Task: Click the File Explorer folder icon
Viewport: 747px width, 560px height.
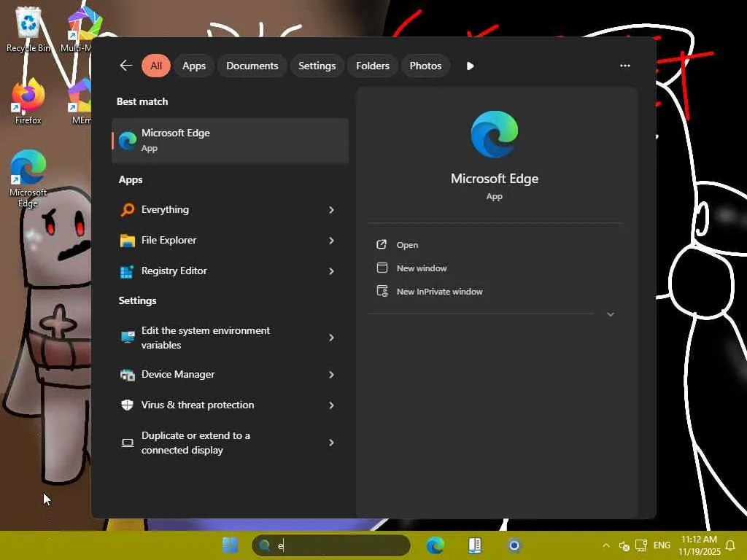Action: pos(127,241)
